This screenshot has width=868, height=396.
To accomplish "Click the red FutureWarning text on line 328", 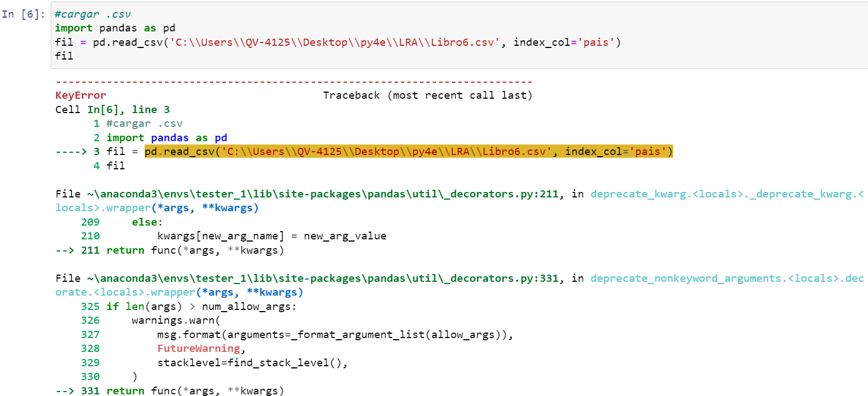I will [199, 349].
